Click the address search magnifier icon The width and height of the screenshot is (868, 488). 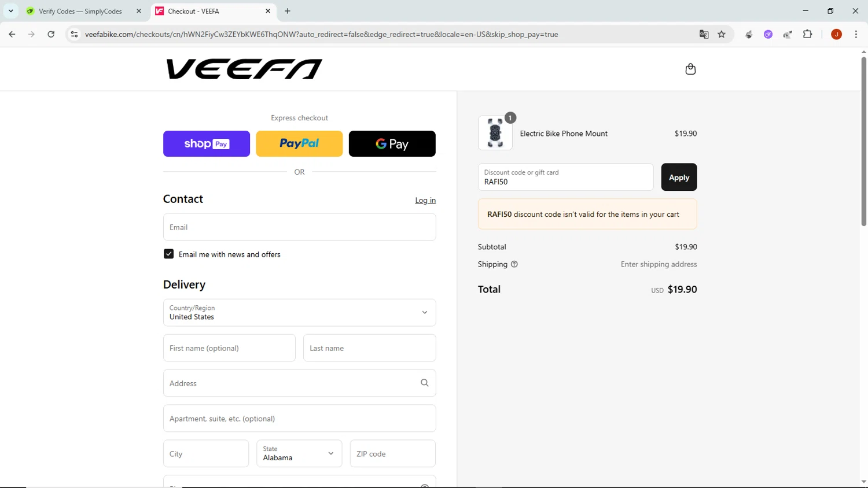tap(425, 383)
